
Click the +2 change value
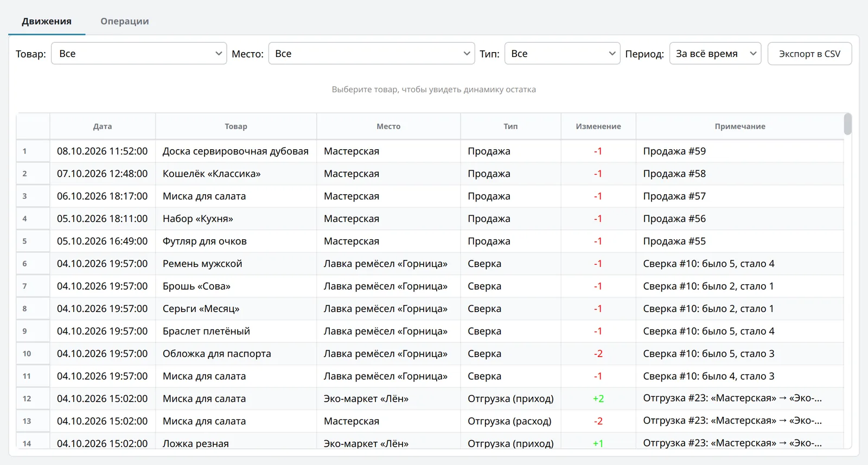click(598, 399)
